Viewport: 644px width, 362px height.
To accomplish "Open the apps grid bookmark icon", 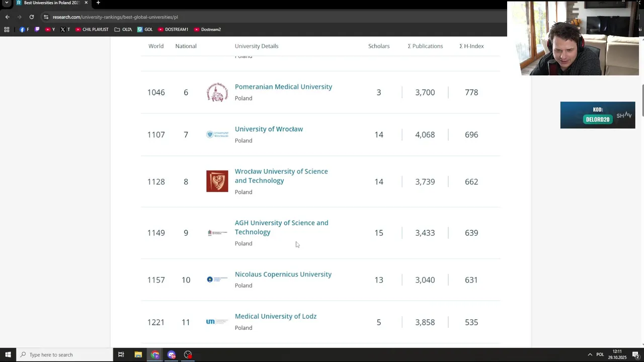I will coord(7,29).
